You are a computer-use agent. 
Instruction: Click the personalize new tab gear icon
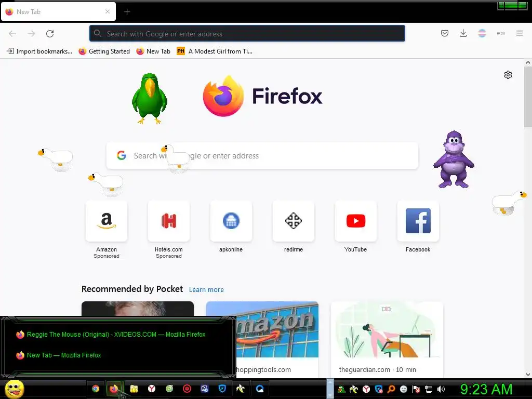(x=508, y=75)
